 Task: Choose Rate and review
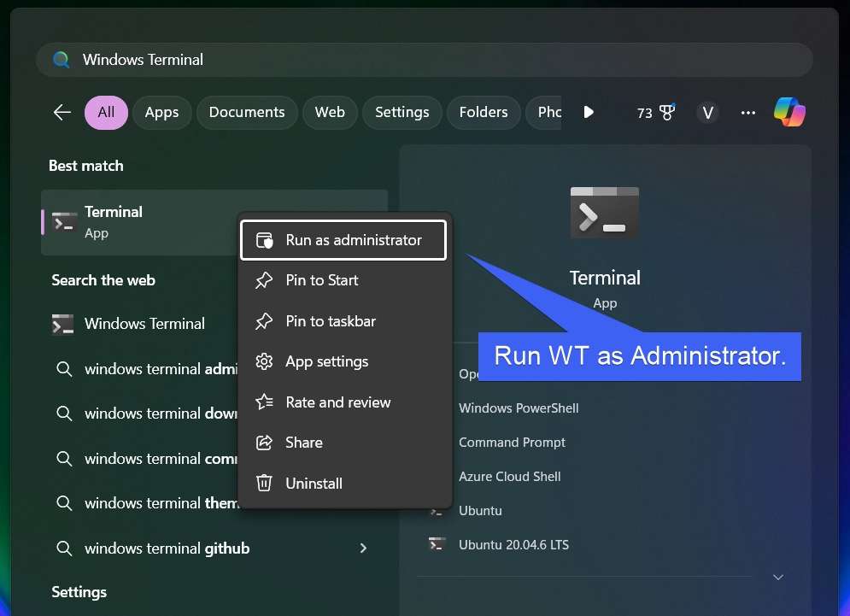coord(343,402)
